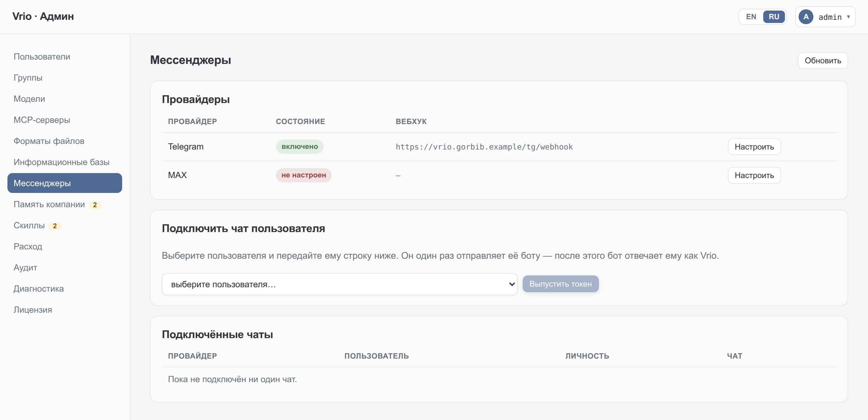This screenshot has height=420, width=868.
Task: Open the Лицензия page
Action: tap(65, 310)
